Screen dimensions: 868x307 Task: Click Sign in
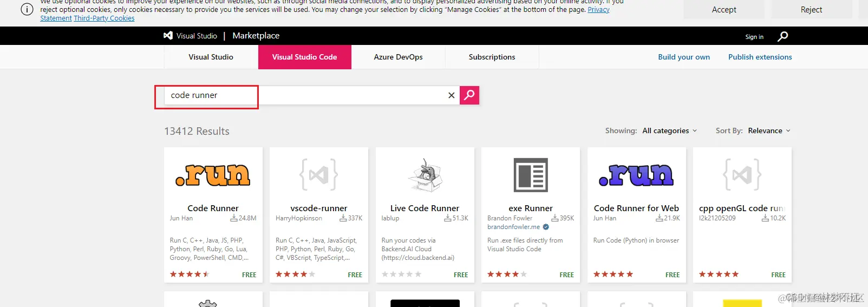(x=754, y=37)
